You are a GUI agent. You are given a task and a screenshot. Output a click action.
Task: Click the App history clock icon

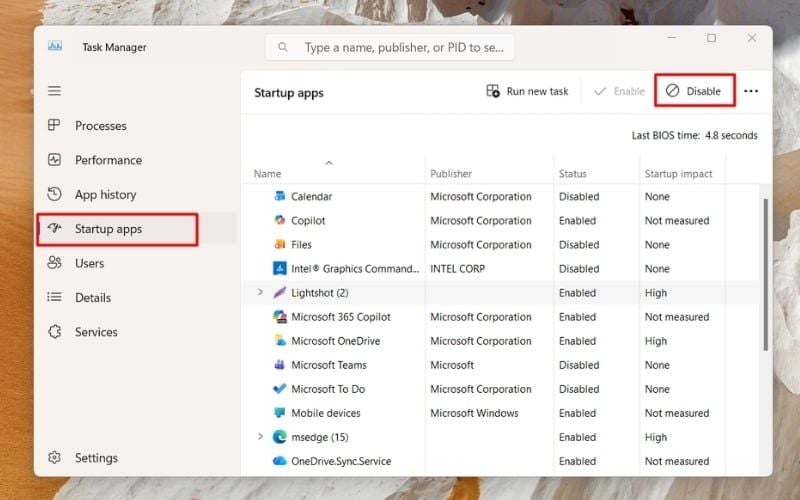(54, 194)
